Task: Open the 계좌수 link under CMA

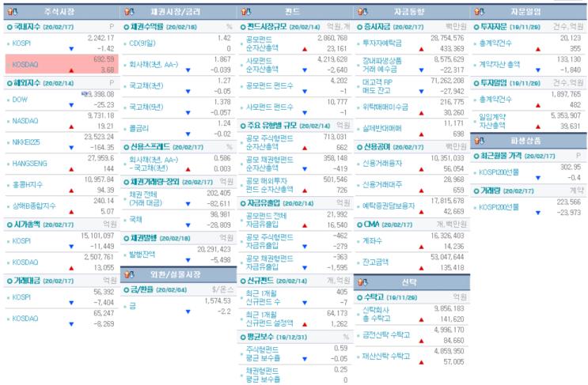Action: point(372,241)
